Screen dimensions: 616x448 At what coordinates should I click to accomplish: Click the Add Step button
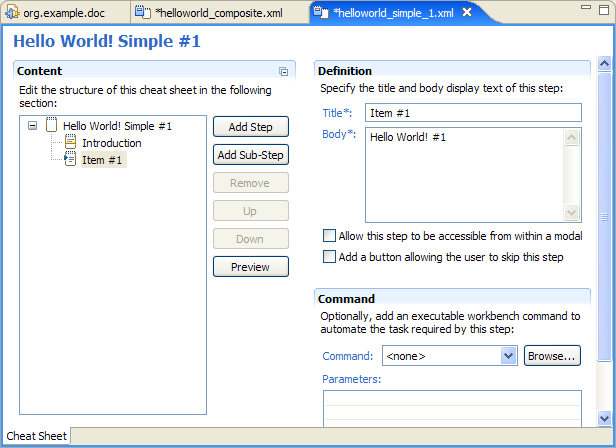251,127
